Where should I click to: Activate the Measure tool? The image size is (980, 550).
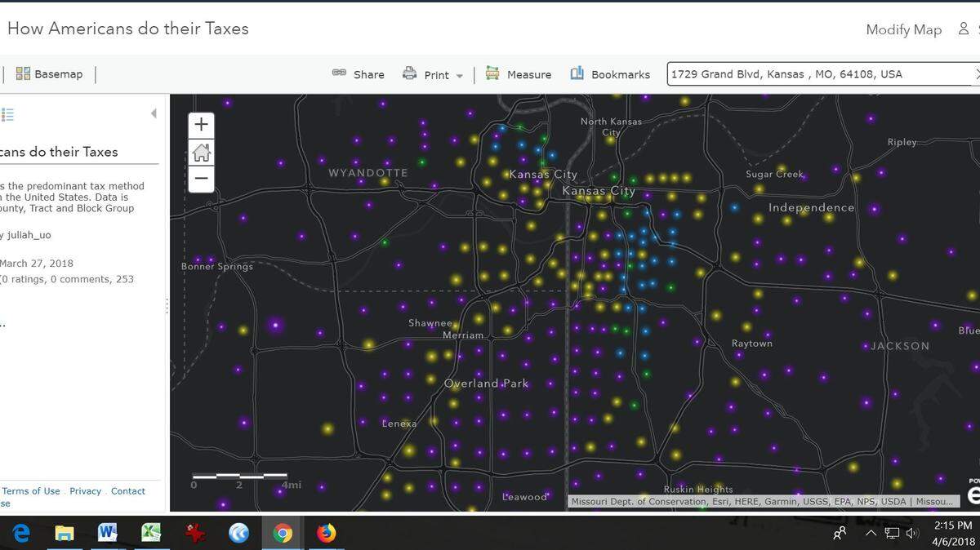tap(519, 74)
